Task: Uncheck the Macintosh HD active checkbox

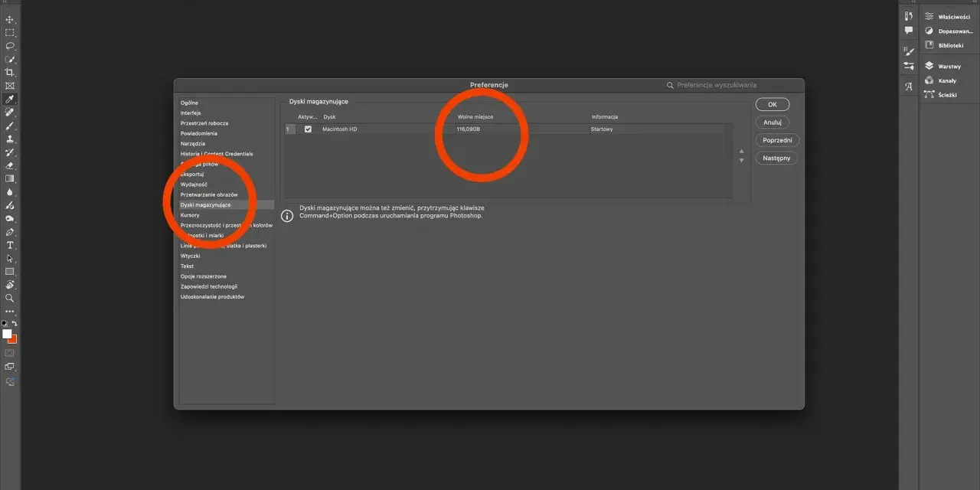Action: (308, 129)
